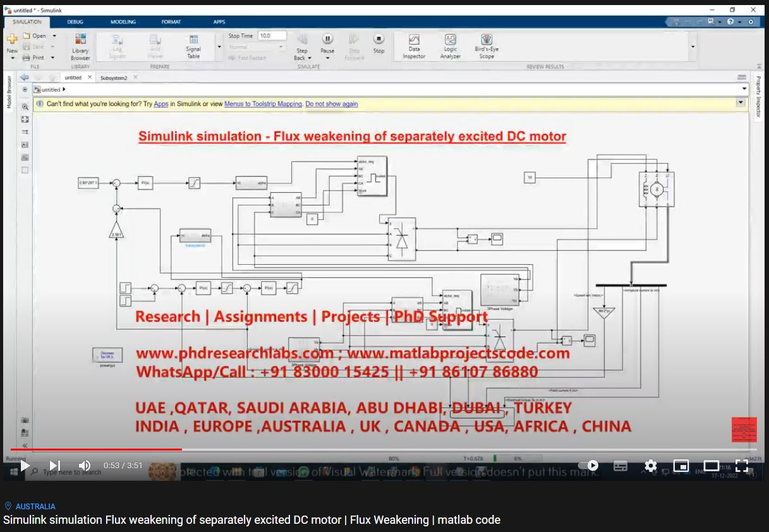Open the APPS ribbon tab

[219, 21]
